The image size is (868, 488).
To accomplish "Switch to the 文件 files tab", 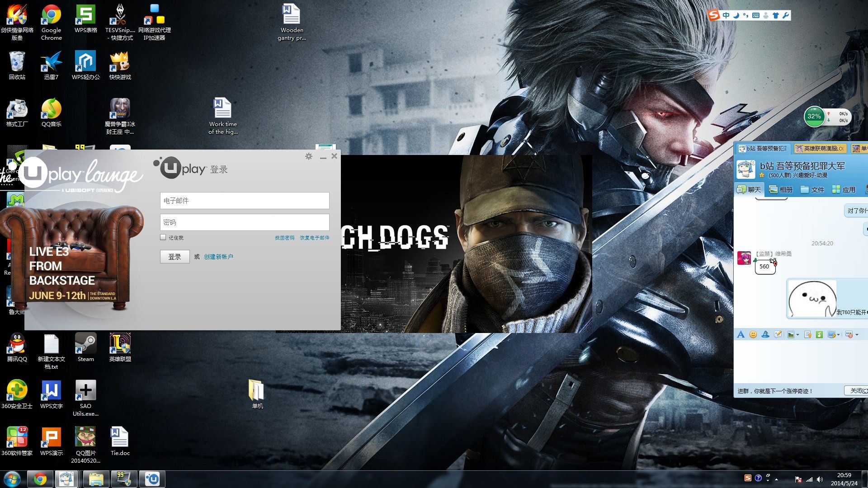I will (812, 189).
